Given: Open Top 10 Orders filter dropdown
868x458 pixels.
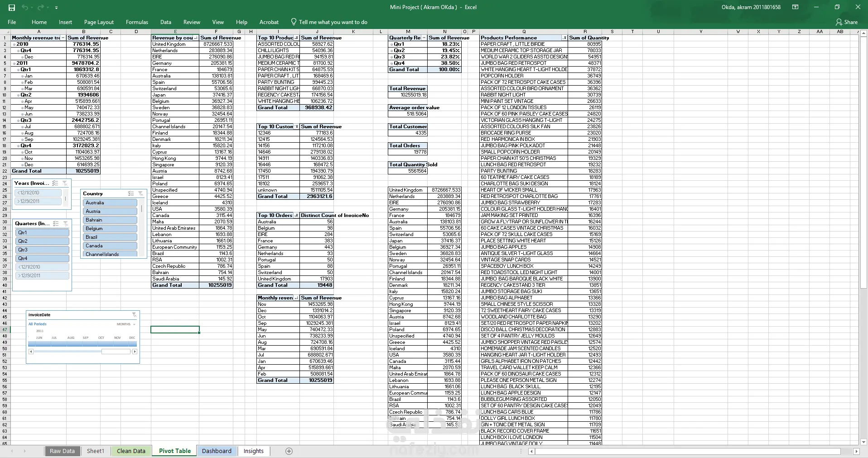Looking at the screenshot, I should pyautogui.click(x=296, y=215).
